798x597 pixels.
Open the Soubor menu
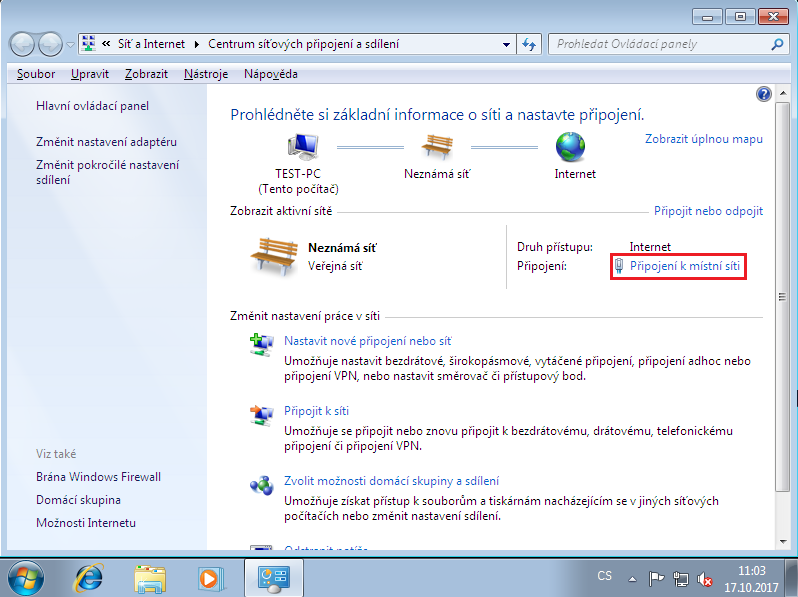tap(36, 74)
